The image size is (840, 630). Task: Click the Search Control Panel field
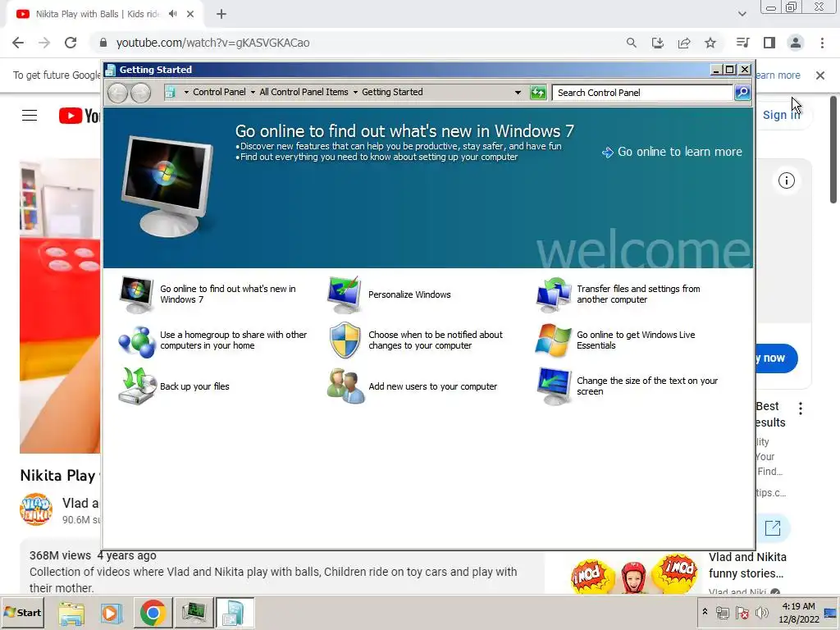coord(641,93)
